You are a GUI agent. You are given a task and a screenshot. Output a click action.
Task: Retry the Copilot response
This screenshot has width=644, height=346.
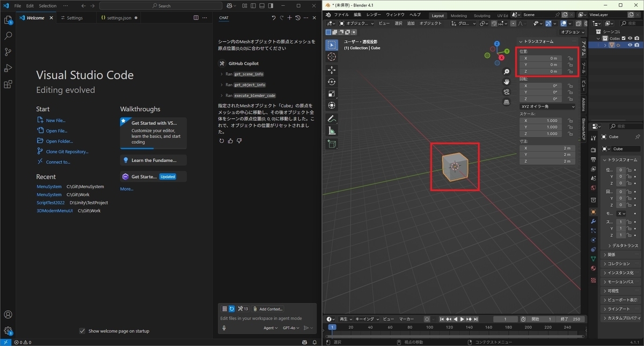coord(222,141)
